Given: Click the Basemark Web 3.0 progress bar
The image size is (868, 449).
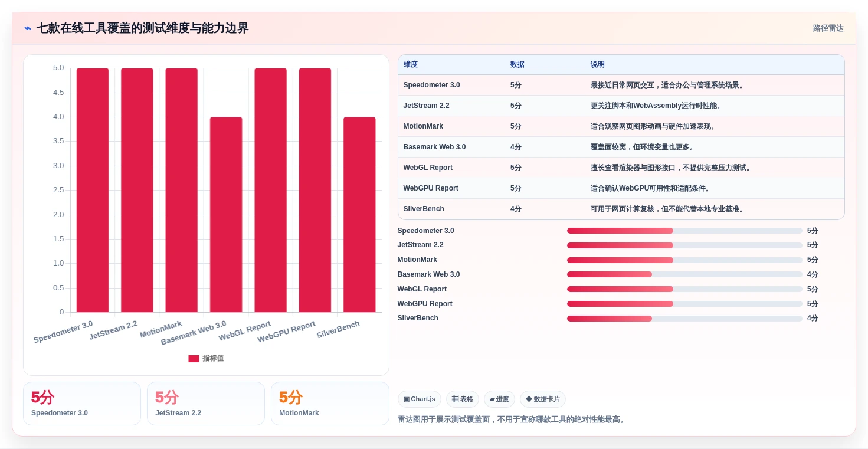Looking at the screenshot, I should 684,274.
